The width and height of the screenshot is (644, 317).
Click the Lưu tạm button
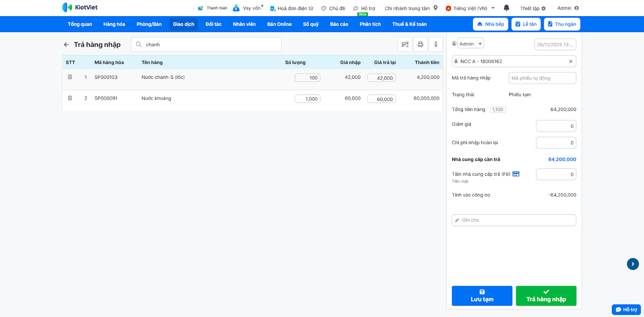pos(482,296)
